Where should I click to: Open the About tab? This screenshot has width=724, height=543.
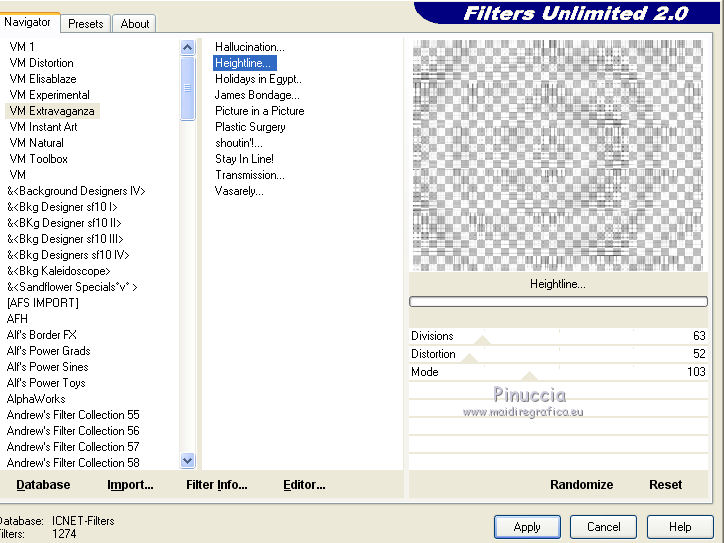click(x=134, y=24)
